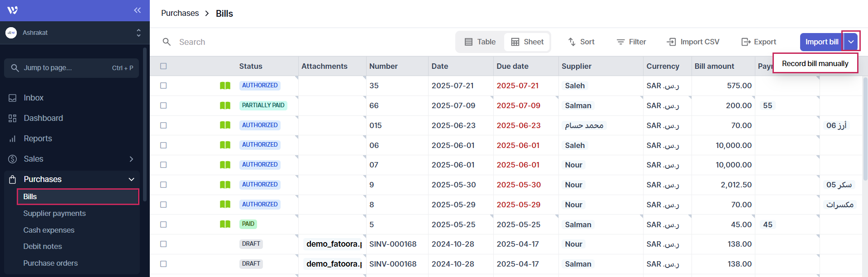Toggle the select-all header checkbox
The height and width of the screenshot is (277, 868).
click(x=163, y=66)
